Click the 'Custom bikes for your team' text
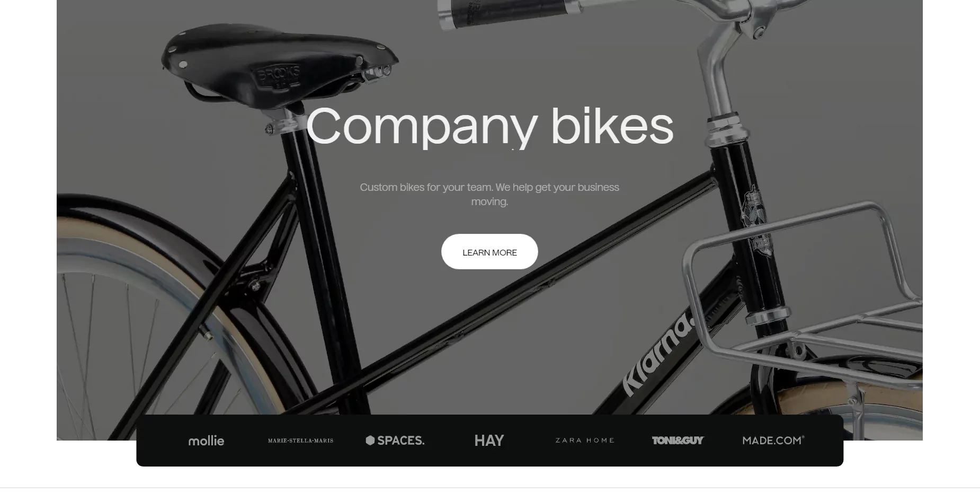The width and height of the screenshot is (980, 501). pyautogui.click(x=489, y=194)
